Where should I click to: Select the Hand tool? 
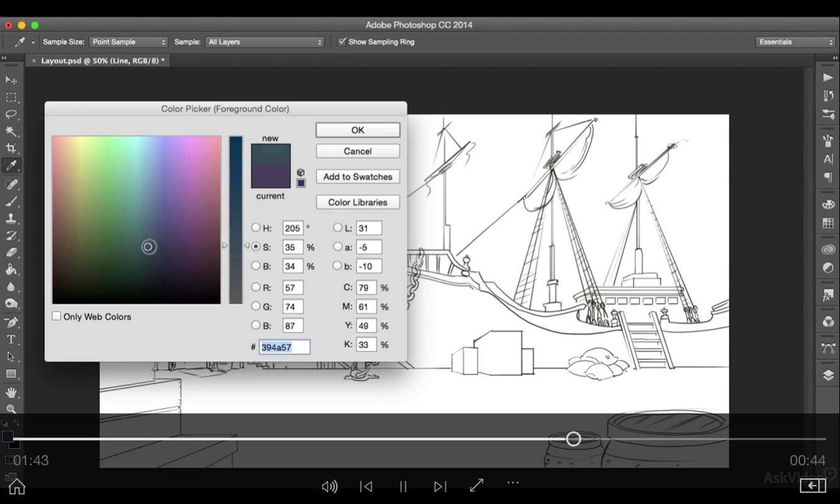11,392
